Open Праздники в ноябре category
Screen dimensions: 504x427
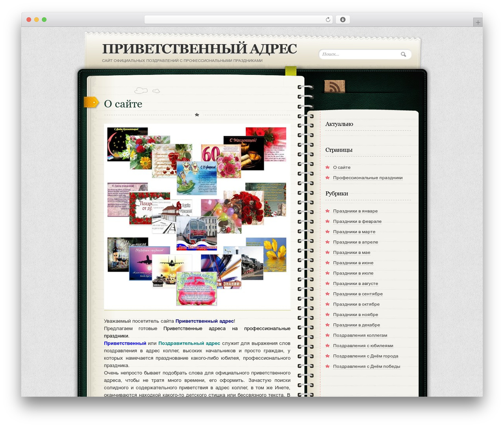pyautogui.click(x=356, y=315)
